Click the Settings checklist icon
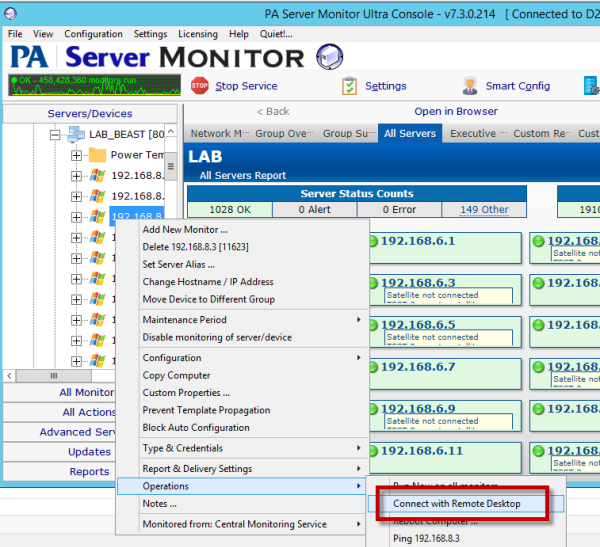Screen dimensions: 600x547 (x=349, y=86)
